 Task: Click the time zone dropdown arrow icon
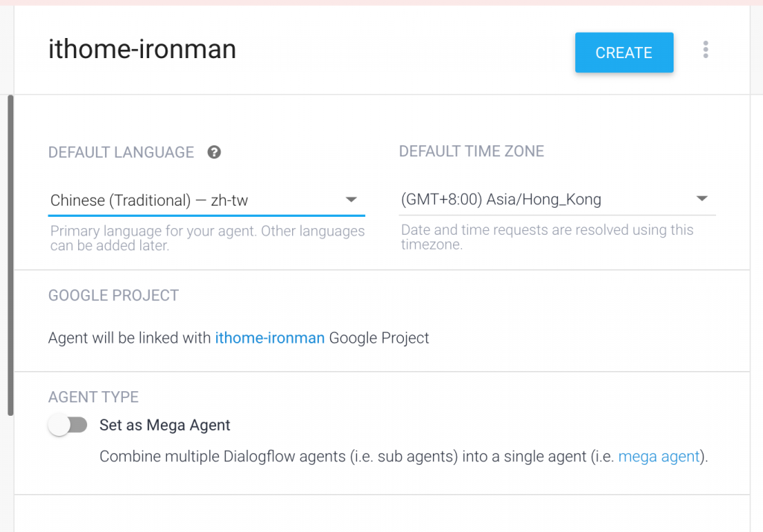tap(701, 199)
